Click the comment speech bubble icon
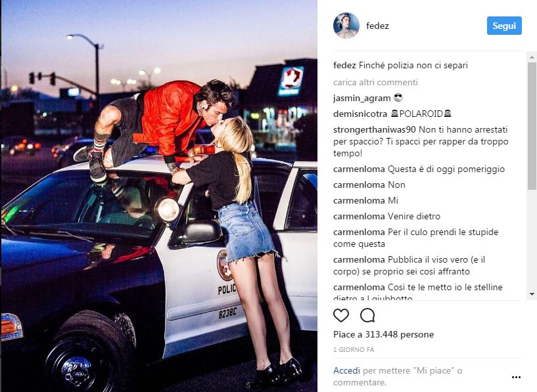This screenshot has width=537, height=392. coord(367,315)
